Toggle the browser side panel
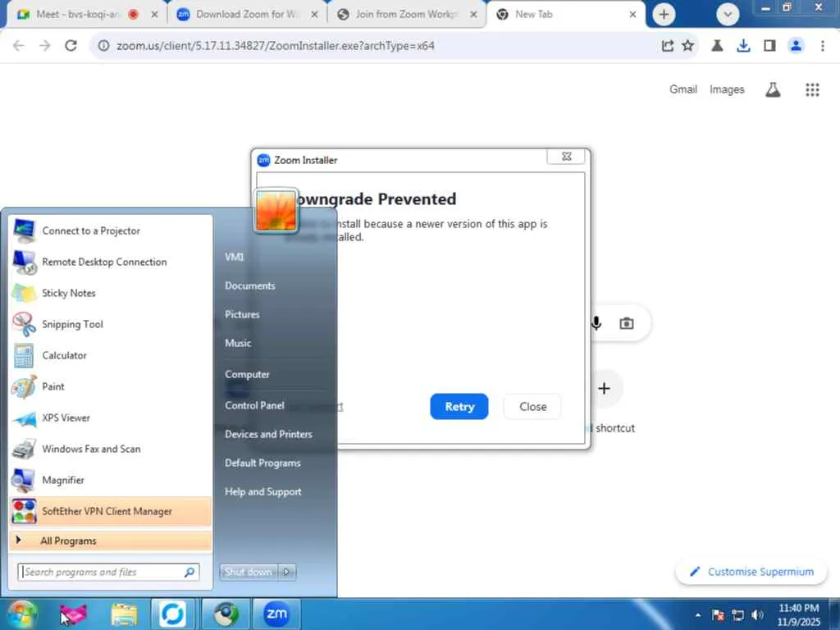This screenshot has height=630, width=840. [769, 46]
